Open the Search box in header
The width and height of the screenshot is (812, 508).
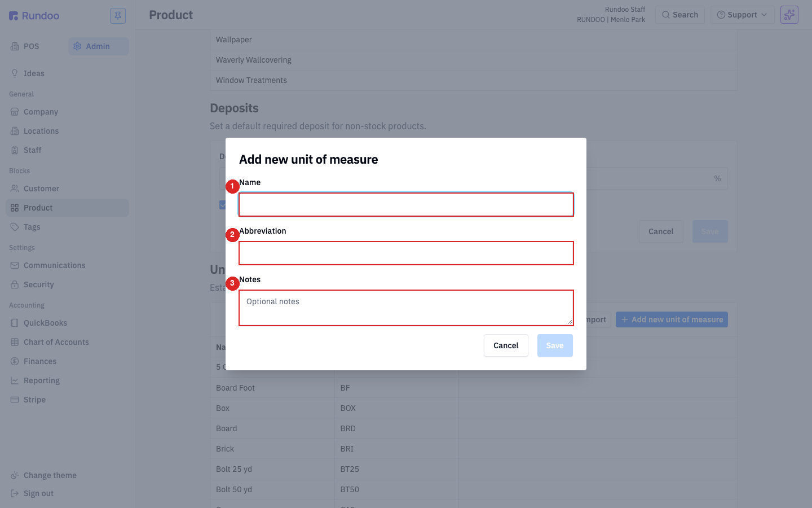[680, 15]
